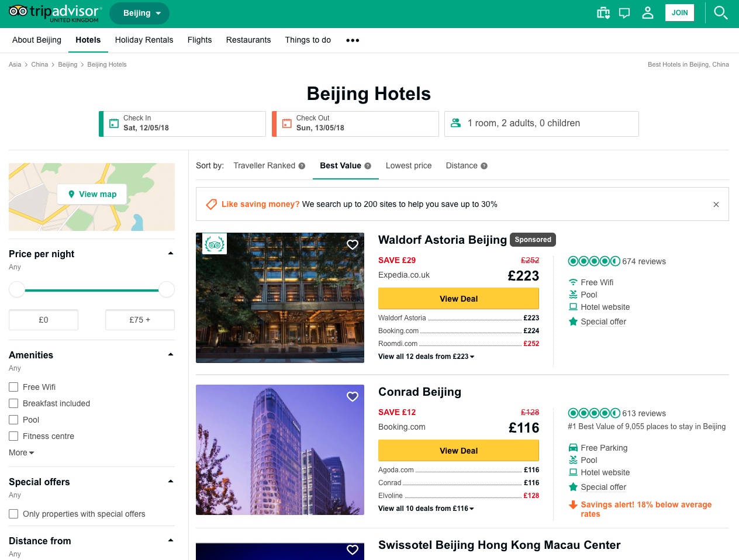Click Travellers' Choice badge on Waldorf photo
Screen dimensions: 739x560
pyautogui.click(x=215, y=244)
